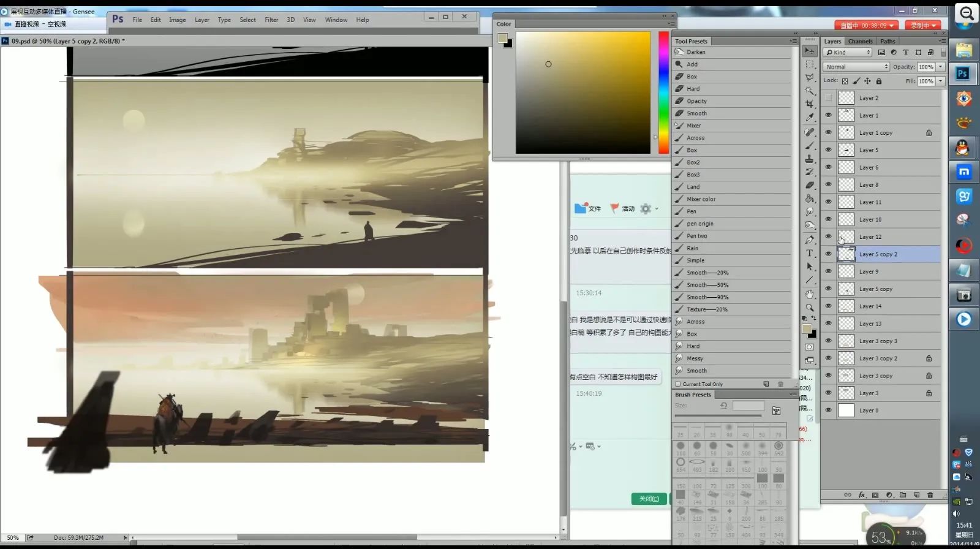Screen dimensions: 980x549
Task: Swap foreground and background colors
Action: pyautogui.click(x=813, y=319)
